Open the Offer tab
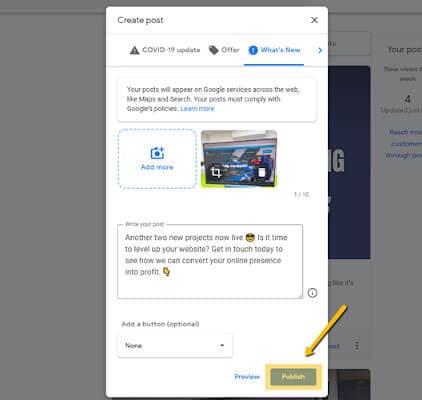This screenshot has height=400, width=422. [224, 50]
